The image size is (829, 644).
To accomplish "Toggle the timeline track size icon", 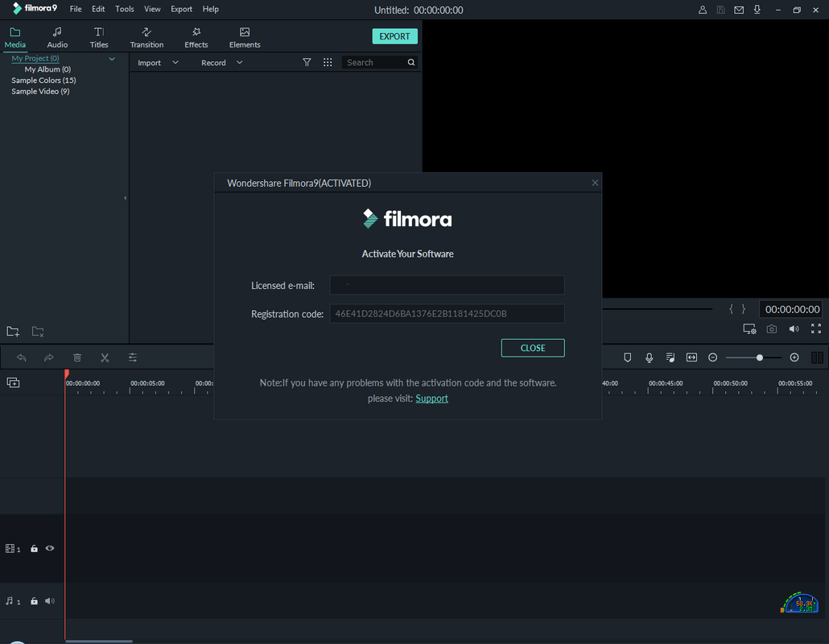I will [817, 357].
